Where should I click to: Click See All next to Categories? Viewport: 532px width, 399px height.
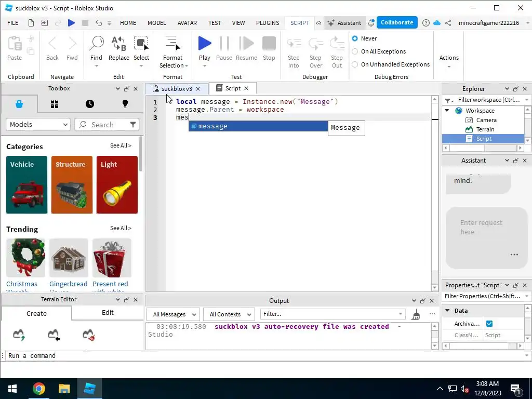121,145
